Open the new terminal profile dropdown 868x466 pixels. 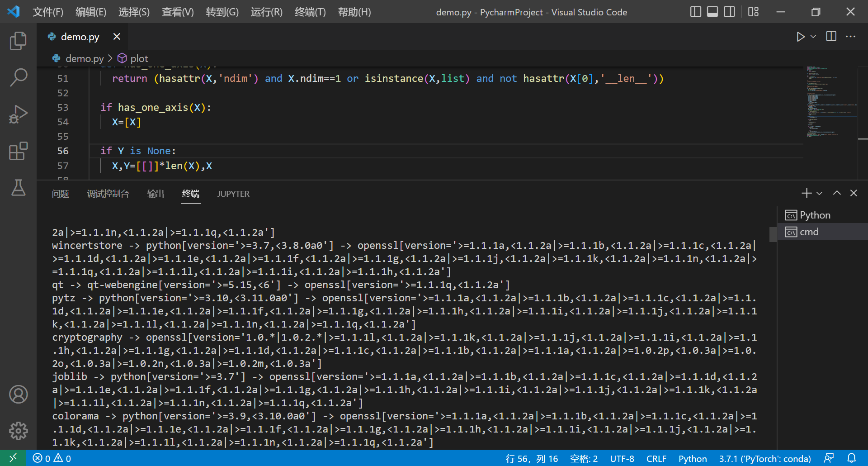click(820, 193)
